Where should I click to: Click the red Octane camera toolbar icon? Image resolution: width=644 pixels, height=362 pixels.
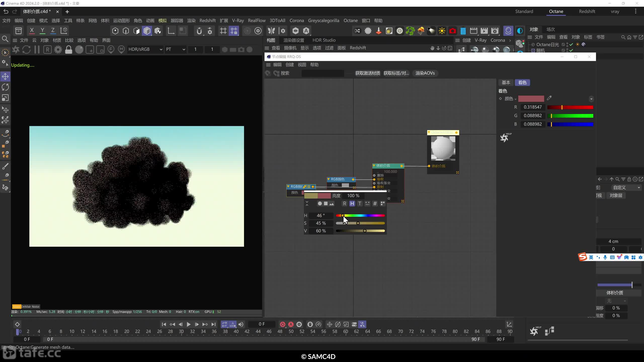[453, 31]
